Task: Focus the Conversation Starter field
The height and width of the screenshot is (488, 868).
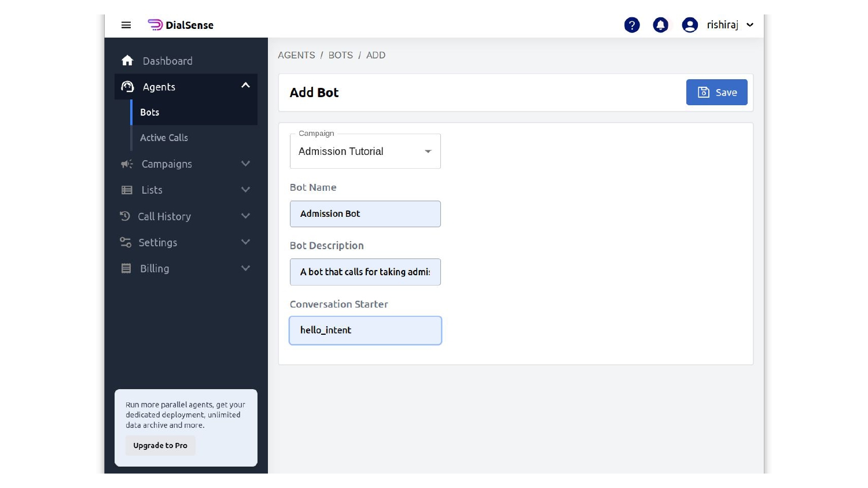Action: point(365,330)
